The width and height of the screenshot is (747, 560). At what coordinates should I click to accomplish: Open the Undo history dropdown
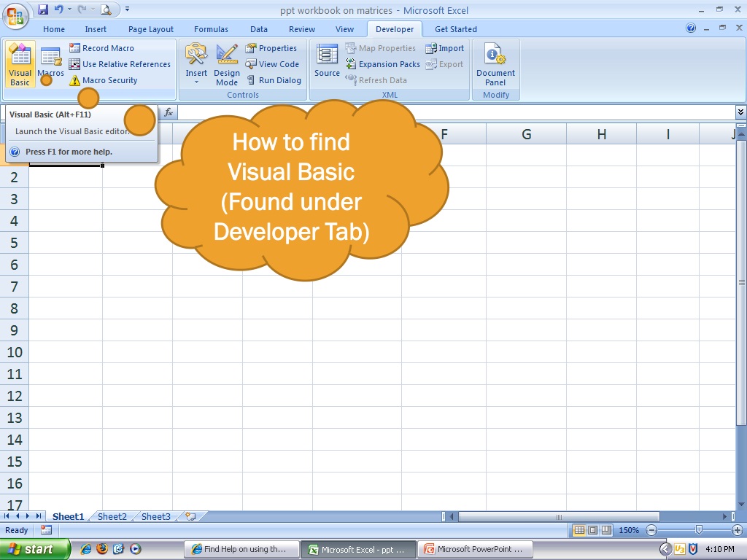(x=69, y=9)
